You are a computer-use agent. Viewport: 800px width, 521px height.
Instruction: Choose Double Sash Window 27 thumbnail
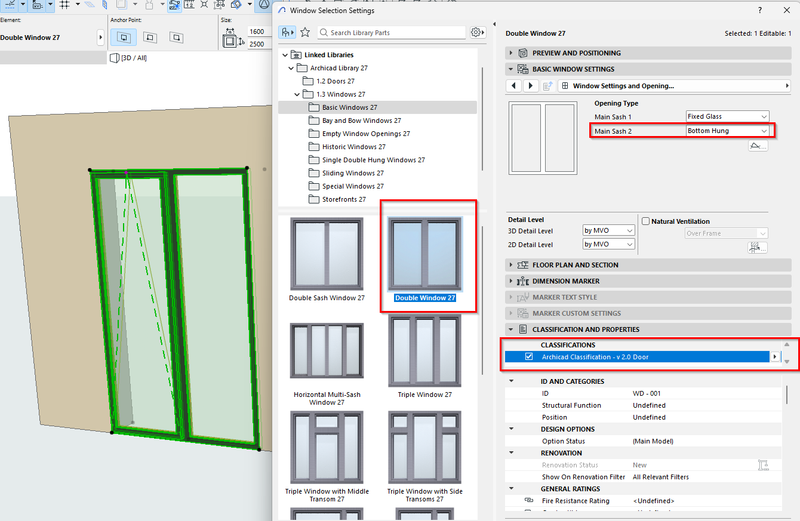point(327,254)
